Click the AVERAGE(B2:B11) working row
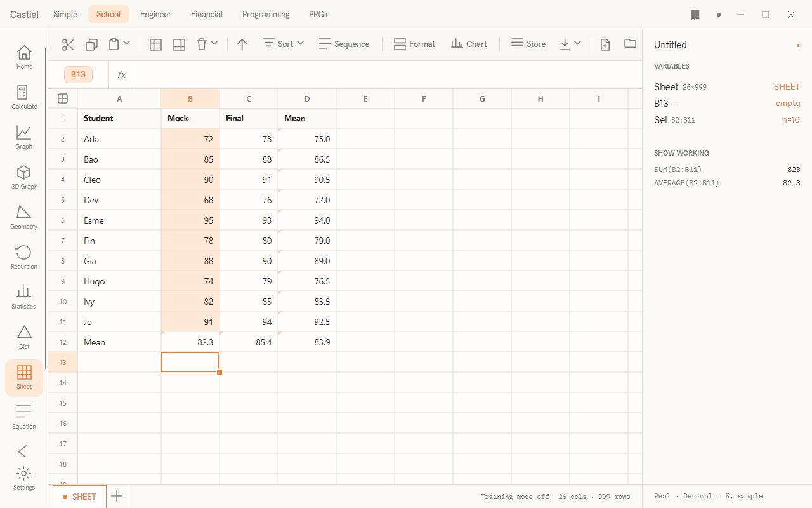This screenshot has width=812, height=508. (727, 183)
